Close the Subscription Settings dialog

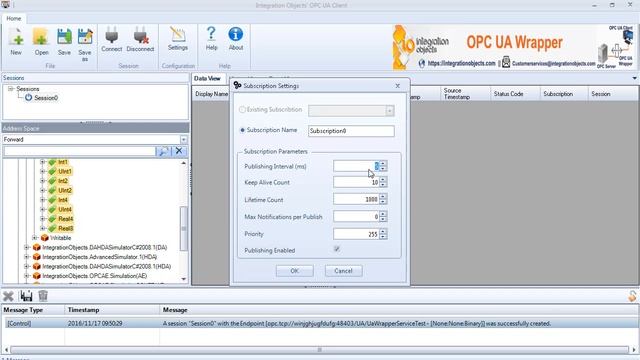click(398, 86)
